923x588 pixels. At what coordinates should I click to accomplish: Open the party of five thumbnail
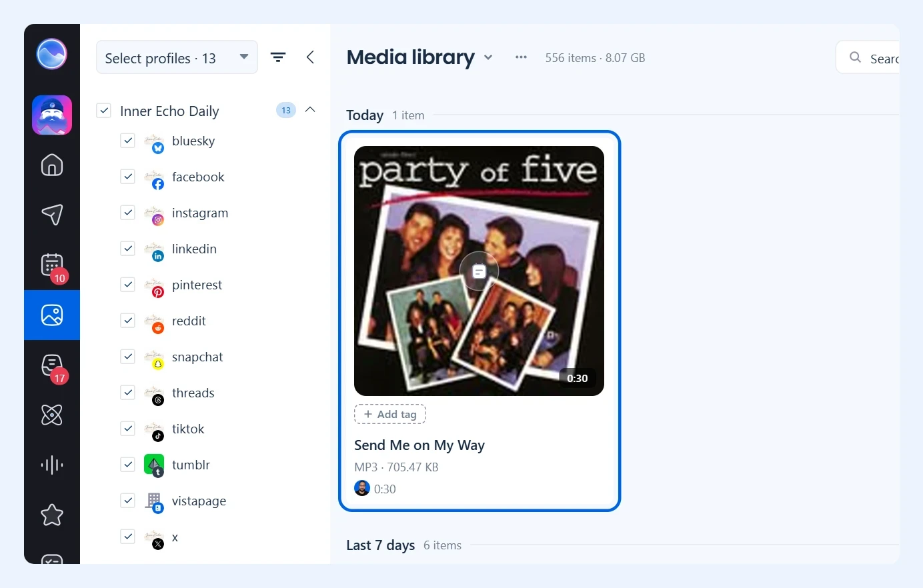479,271
